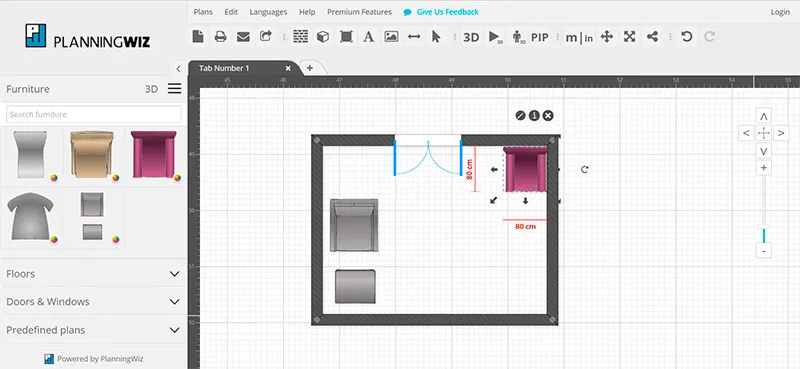Click the play 3D walkthrough icon
800x369 pixels.
pos(495,37)
